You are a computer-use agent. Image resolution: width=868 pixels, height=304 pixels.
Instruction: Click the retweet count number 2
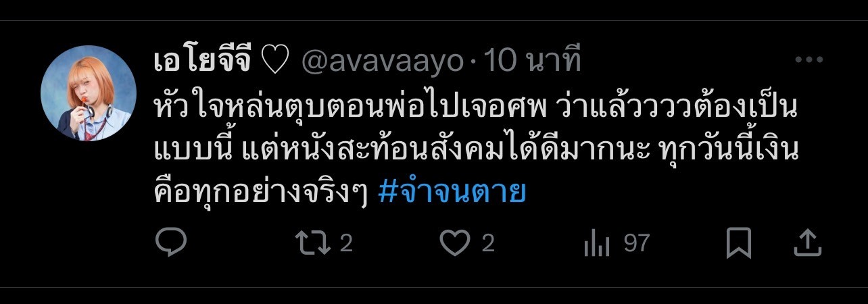[346, 243]
